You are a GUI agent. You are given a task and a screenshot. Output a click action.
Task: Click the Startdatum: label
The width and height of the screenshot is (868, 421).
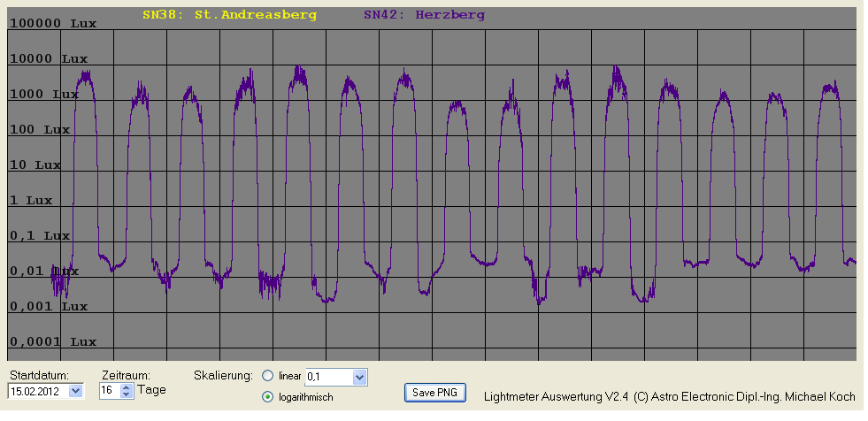[39, 375]
